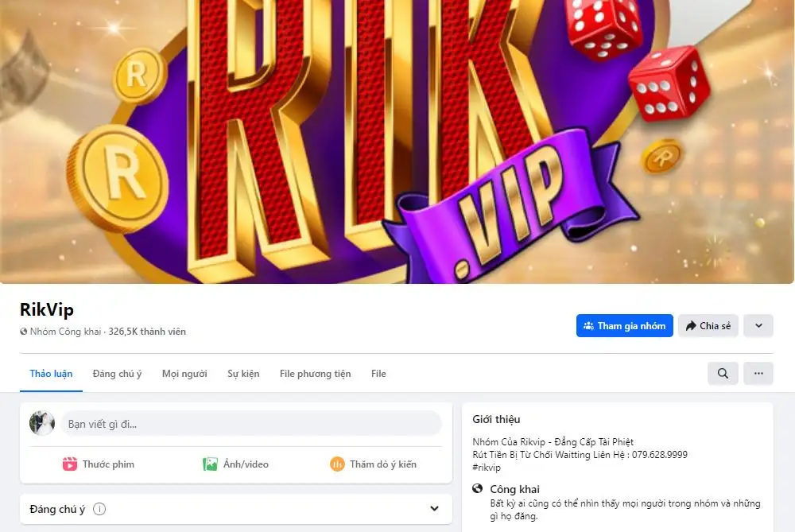Screen dimensions: 795x532
Task: Click the Thăm dò ý kiến poll icon
Action: click(337, 464)
